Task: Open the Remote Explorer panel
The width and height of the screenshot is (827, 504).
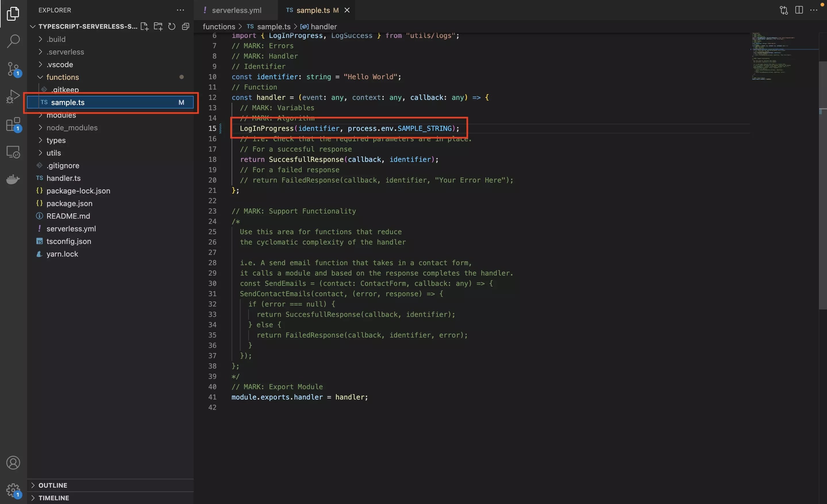Action: [x=13, y=152]
